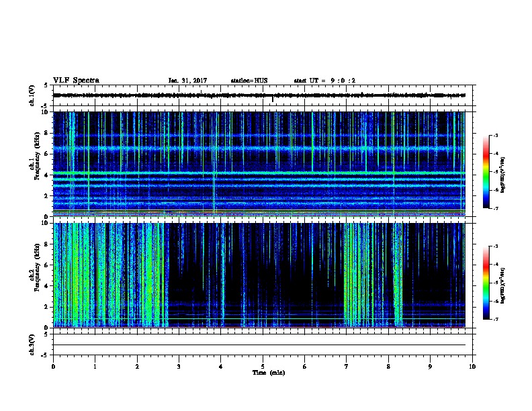The width and height of the screenshot is (532, 411).
Task: Click the ch.1 voltage waveform trace
Action: click(259, 95)
